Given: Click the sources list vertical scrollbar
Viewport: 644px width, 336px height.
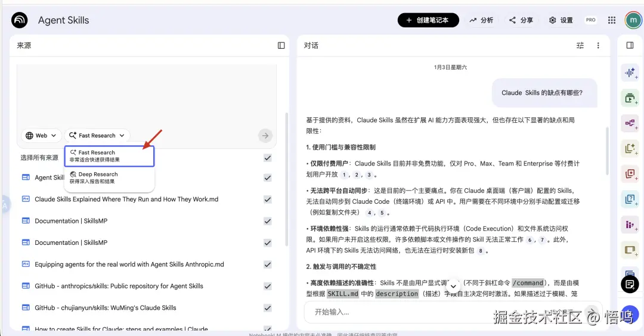Looking at the screenshot, I should click(x=286, y=179).
